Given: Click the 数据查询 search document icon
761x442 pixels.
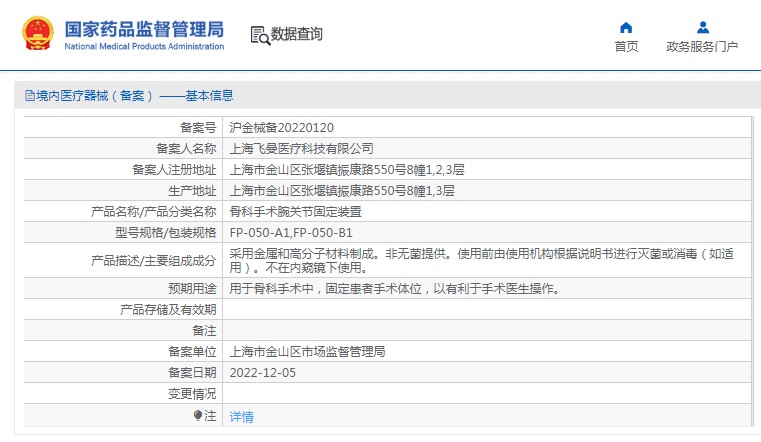Looking at the screenshot, I should point(260,35).
